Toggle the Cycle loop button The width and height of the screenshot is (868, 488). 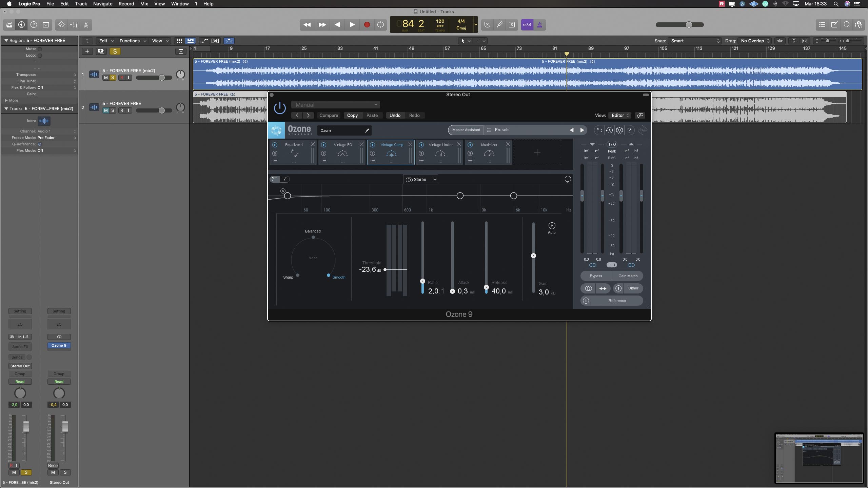[x=380, y=25]
